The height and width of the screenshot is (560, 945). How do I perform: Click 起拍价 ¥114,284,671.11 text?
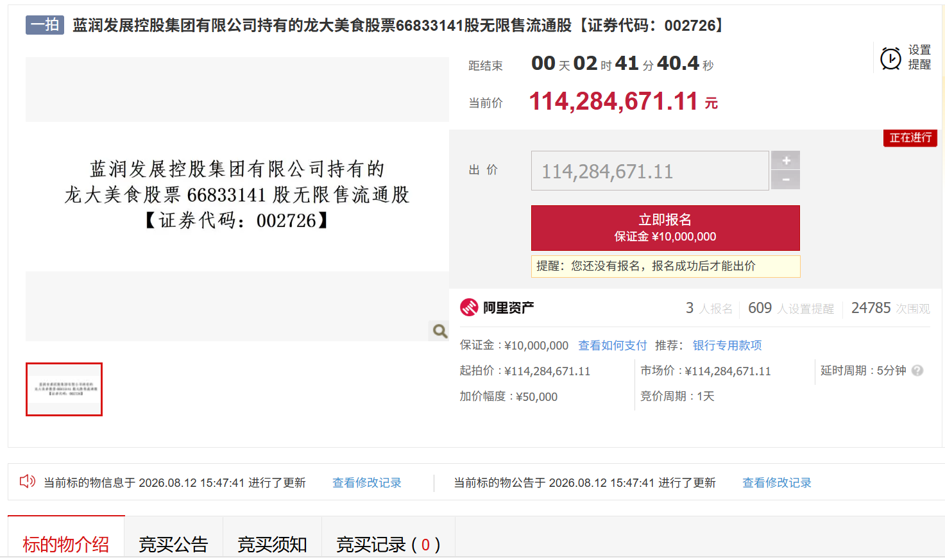525,371
